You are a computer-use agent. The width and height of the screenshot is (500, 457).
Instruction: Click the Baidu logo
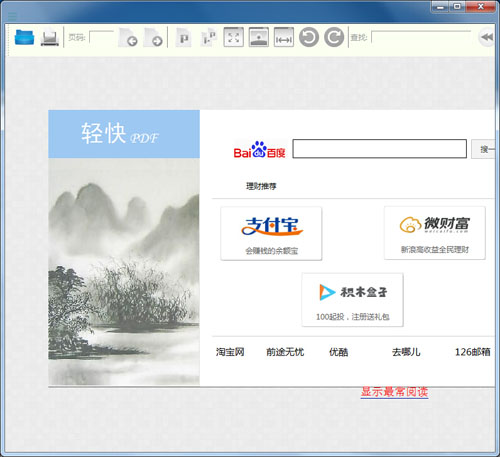260,150
